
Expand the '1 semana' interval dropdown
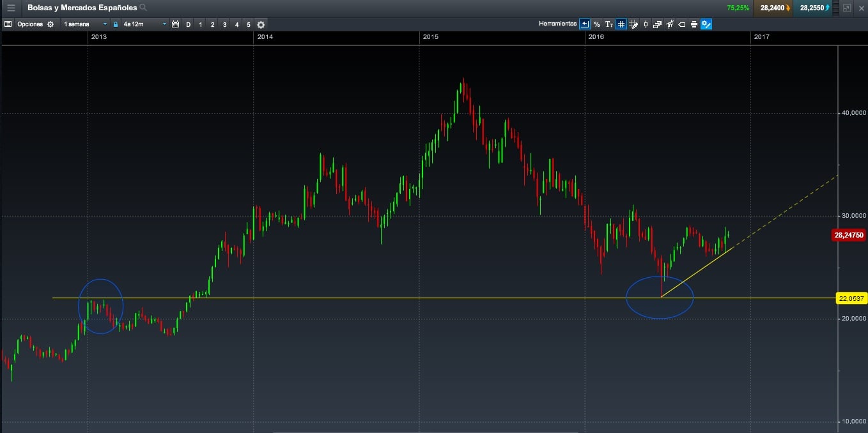(85, 24)
